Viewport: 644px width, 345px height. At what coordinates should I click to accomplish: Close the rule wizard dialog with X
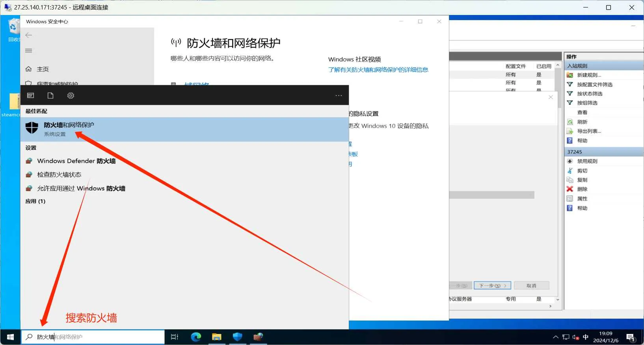[x=551, y=97]
